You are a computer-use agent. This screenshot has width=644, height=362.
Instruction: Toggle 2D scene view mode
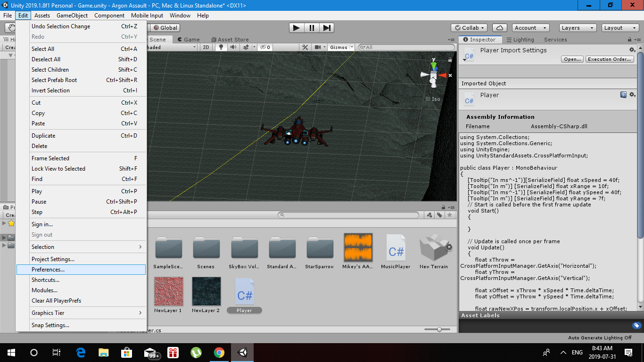coord(206,47)
